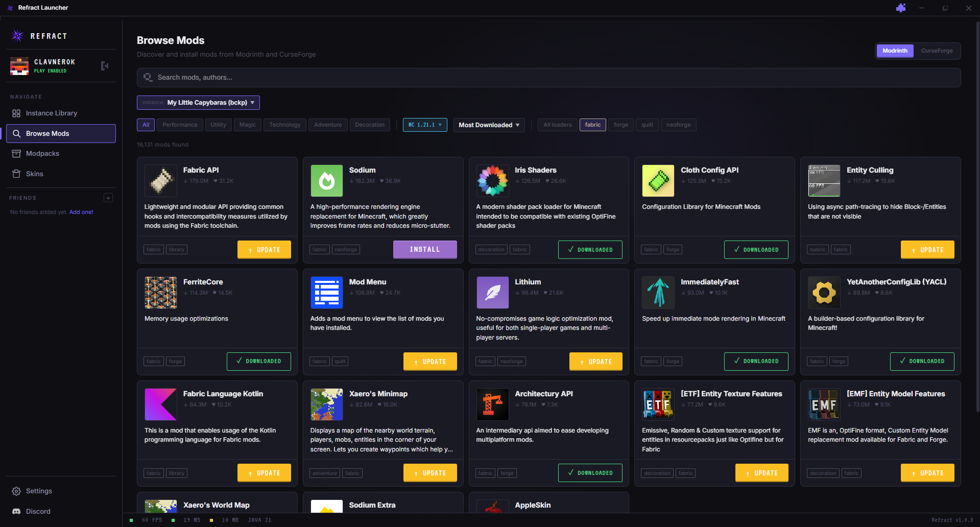This screenshot has width=980, height=527.
Task: Click the '16,131 mods found' count text
Action: [162, 145]
